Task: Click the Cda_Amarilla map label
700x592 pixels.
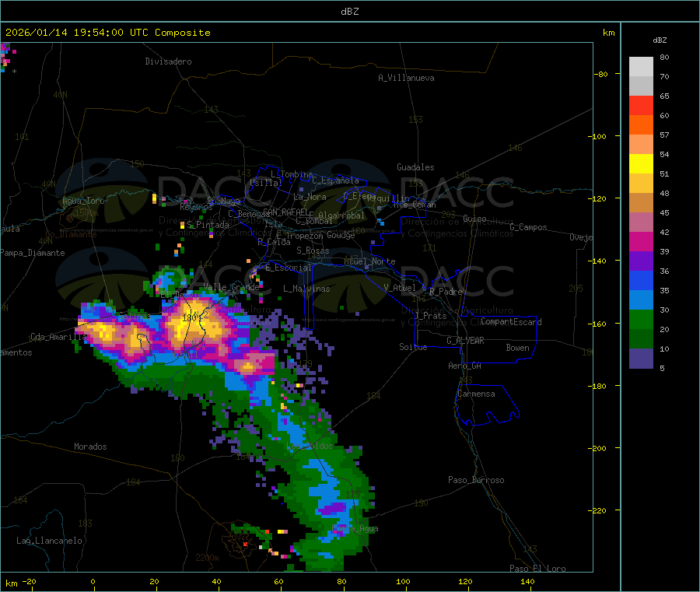Action: 58,337
